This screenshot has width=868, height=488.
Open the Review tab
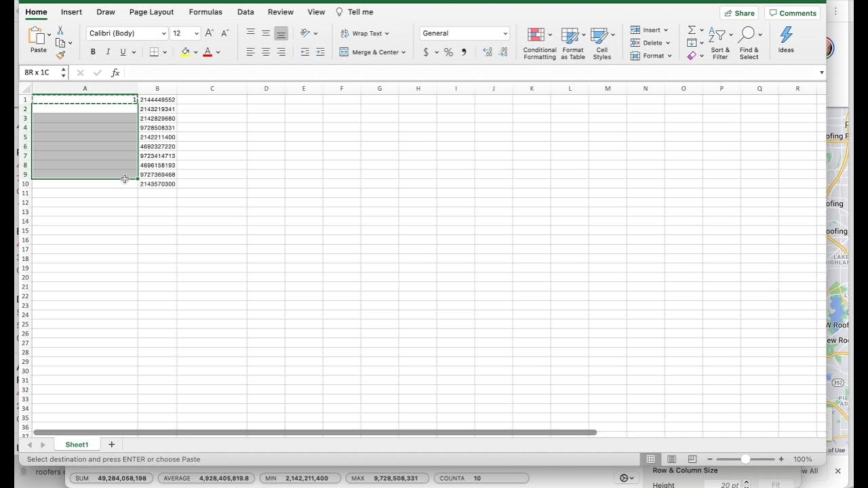[x=281, y=12]
